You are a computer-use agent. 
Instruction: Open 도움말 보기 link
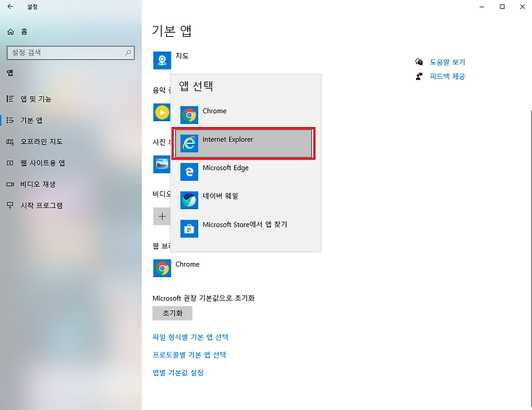447,62
